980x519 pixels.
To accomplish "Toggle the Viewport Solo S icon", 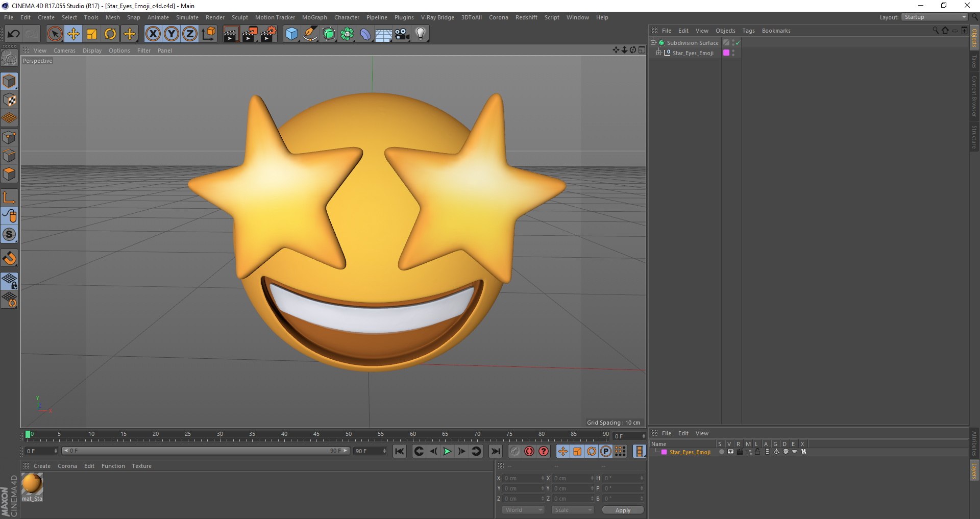I will pos(9,234).
